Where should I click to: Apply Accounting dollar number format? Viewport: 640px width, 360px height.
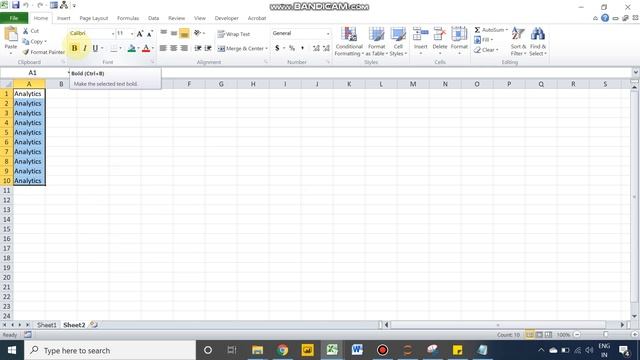[x=277, y=48]
